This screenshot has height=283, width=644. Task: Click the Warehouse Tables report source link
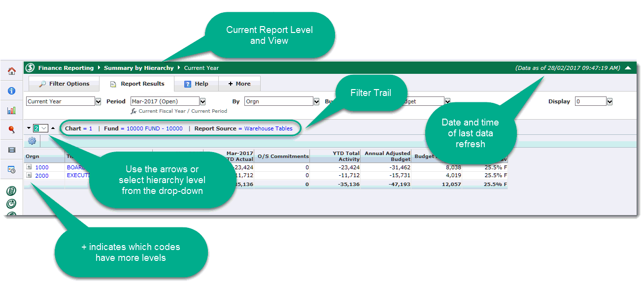point(268,128)
